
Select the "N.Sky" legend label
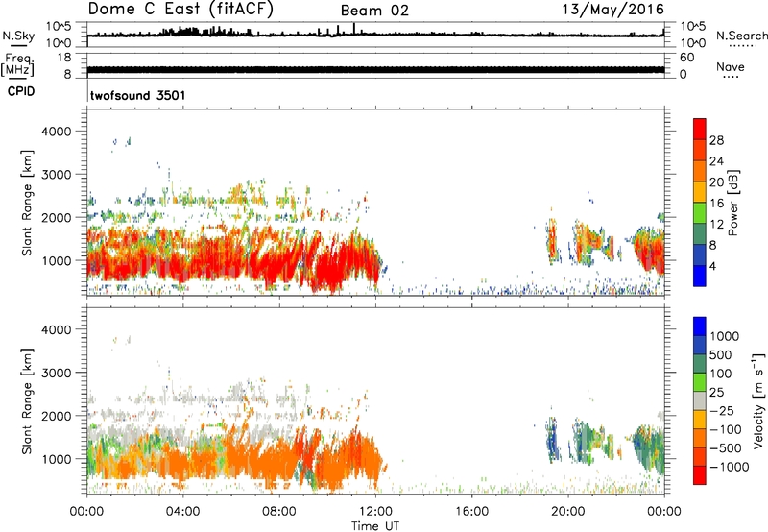click(x=18, y=36)
